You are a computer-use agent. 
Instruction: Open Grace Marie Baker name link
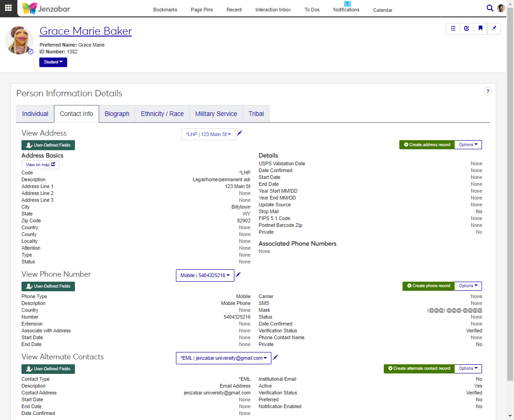click(85, 31)
